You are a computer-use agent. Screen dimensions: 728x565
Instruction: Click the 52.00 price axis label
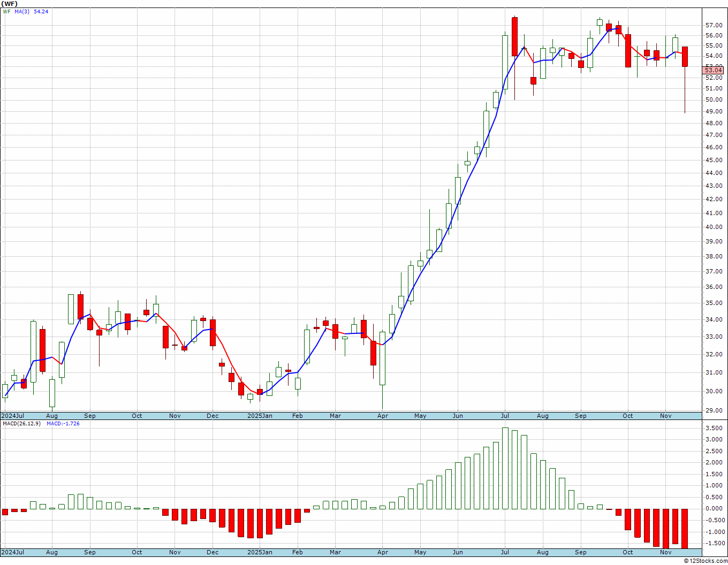pos(714,77)
